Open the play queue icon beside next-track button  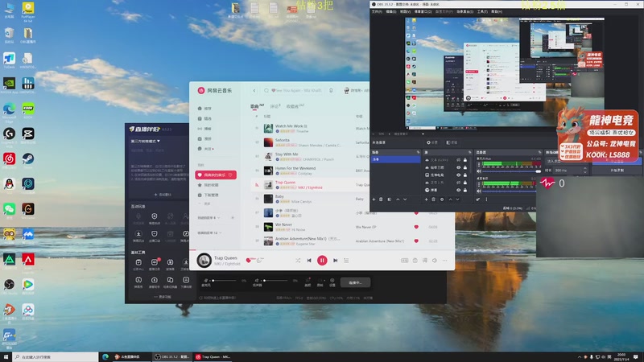pos(346,260)
